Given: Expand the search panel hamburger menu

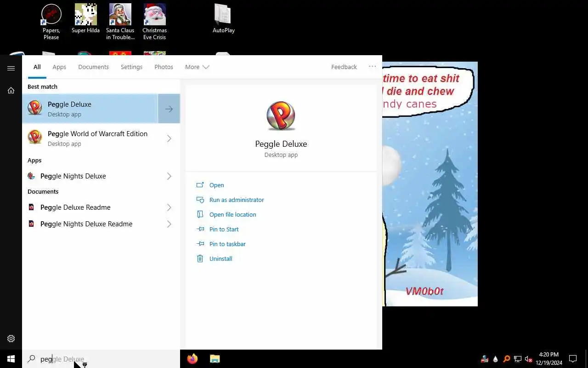Looking at the screenshot, I should point(11,68).
